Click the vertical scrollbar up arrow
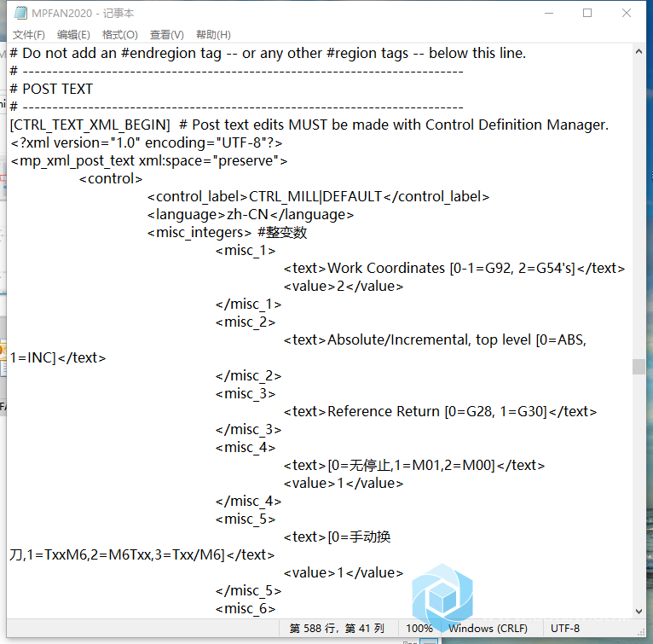 pyautogui.click(x=639, y=52)
